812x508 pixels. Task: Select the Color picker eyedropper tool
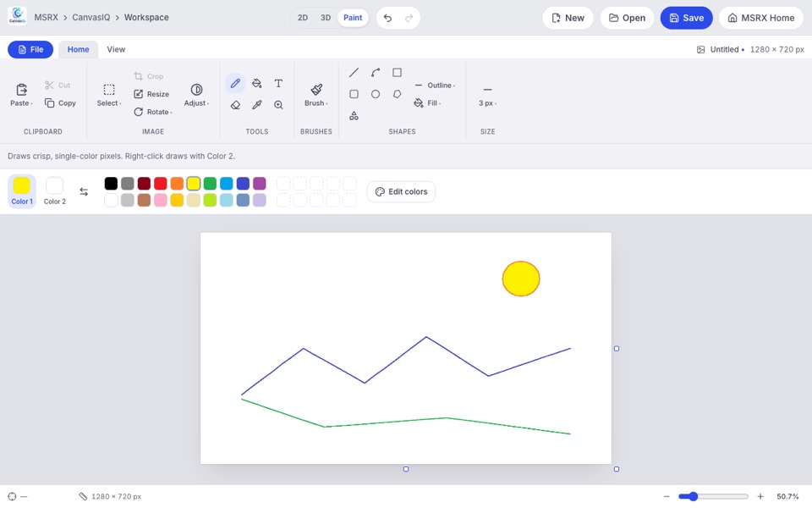coord(257,105)
